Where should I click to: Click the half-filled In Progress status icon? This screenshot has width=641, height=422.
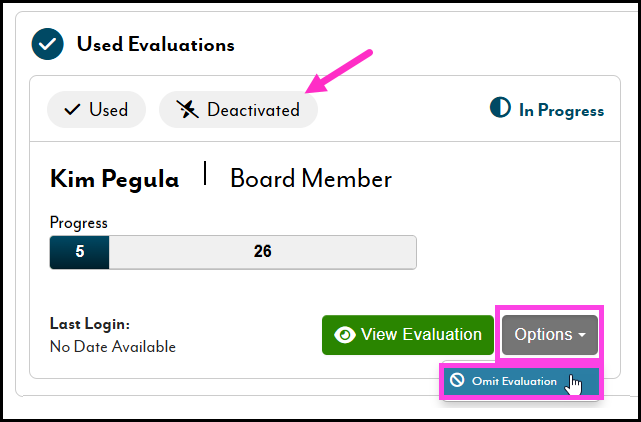coord(500,109)
